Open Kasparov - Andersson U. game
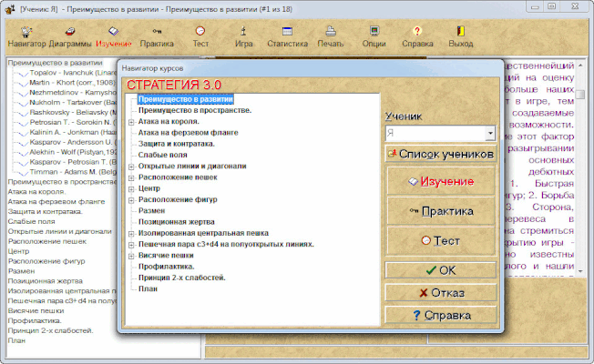 tap(71, 142)
